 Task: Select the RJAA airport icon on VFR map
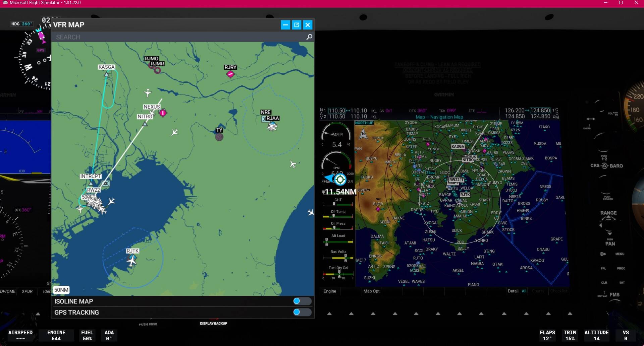coord(272,126)
